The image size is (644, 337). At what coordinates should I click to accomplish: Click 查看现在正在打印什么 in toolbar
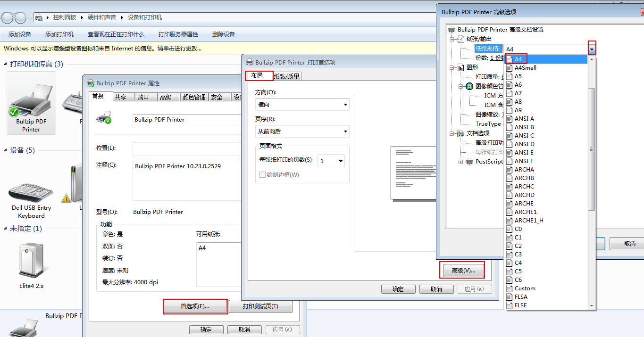click(116, 34)
